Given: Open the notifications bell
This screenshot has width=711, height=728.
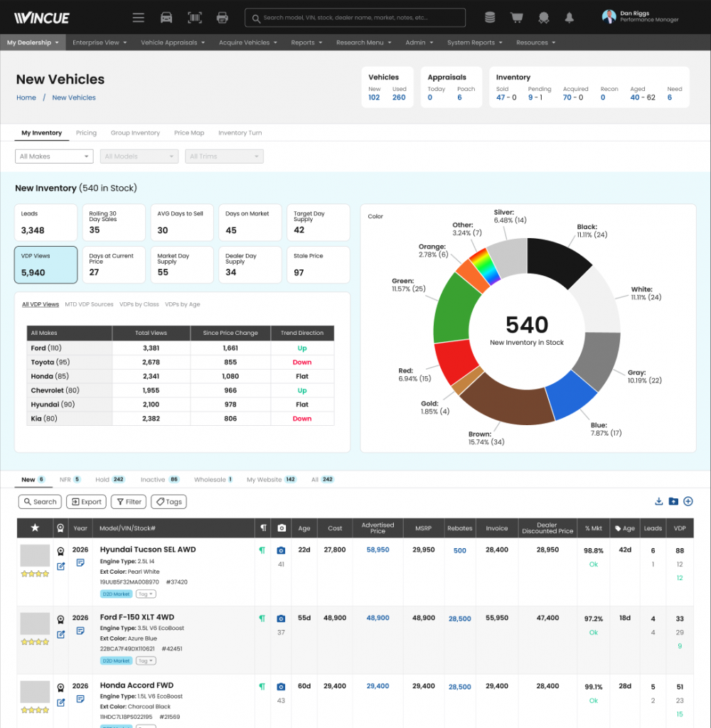Looking at the screenshot, I should tap(569, 18).
